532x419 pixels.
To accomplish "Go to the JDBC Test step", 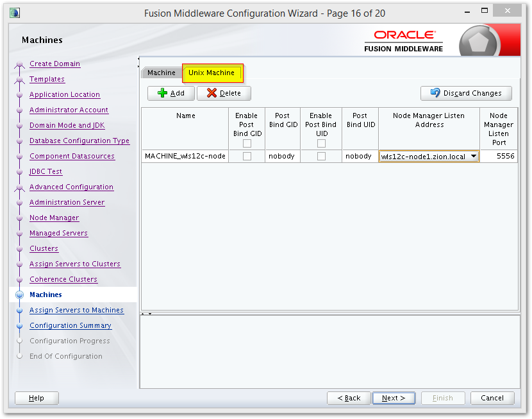I will [x=46, y=171].
